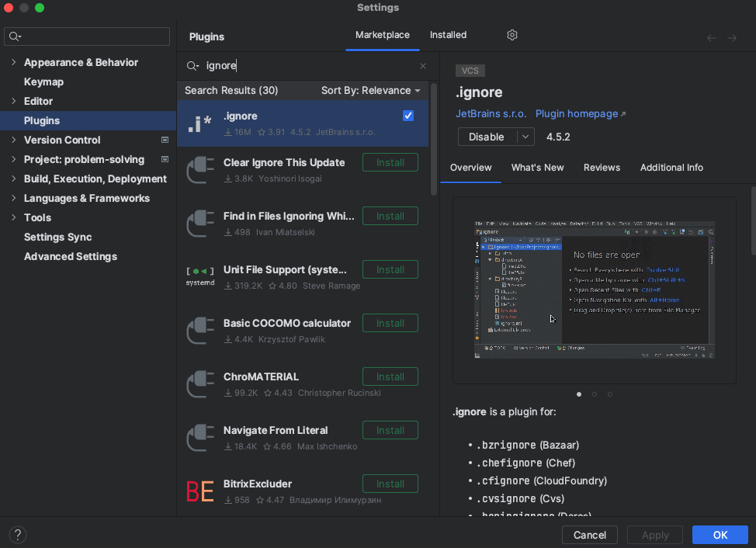Viewport: 756px width, 548px height.
Task: Uncheck the .ignore plugin enabled checkbox
Action: point(408,116)
